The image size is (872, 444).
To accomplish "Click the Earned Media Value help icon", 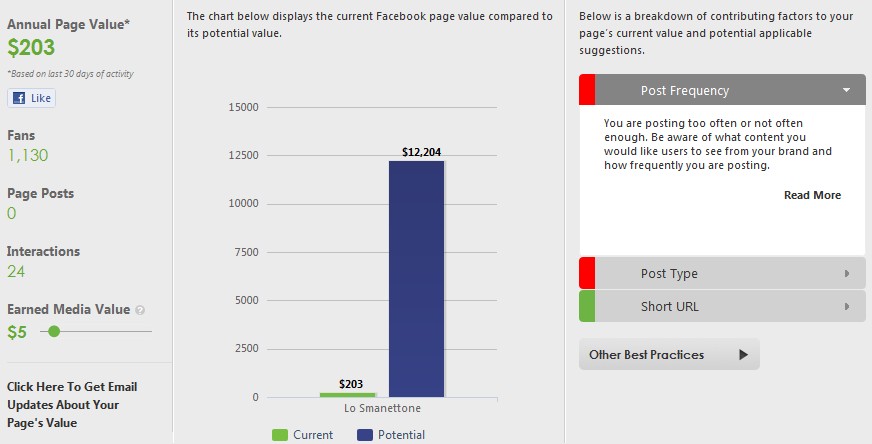I will 140,310.
